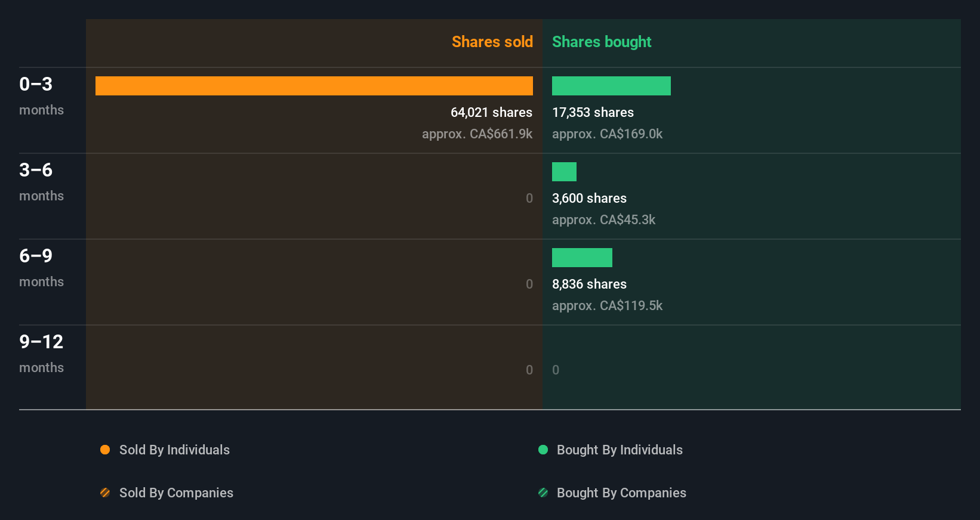Viewport: 980px width, 520px height.
Task: Select the orange 0–3 months shares sold bar
Action: [x=314, y=86]
